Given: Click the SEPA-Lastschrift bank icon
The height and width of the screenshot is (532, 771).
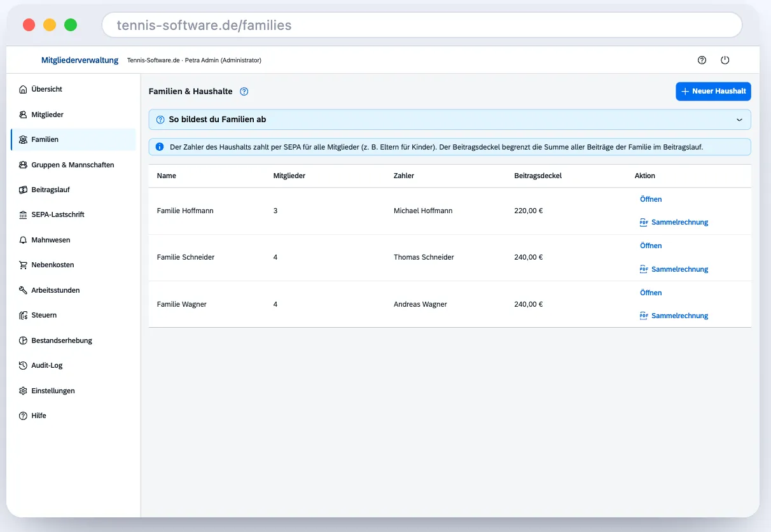Looking at the screenshot, I should (23, 214).
